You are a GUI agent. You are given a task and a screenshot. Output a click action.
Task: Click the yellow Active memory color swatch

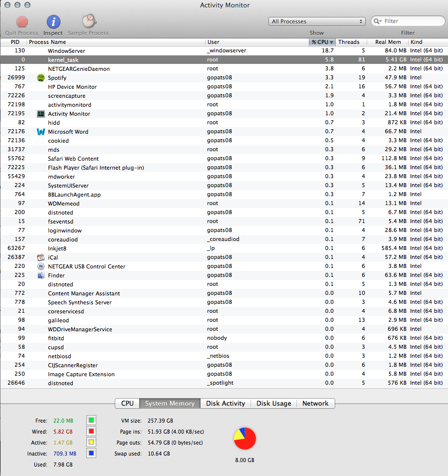pos(91,442)
